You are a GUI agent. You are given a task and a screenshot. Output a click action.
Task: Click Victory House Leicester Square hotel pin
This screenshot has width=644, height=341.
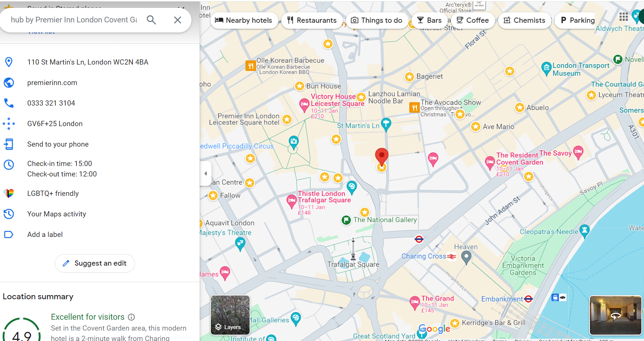304,105
